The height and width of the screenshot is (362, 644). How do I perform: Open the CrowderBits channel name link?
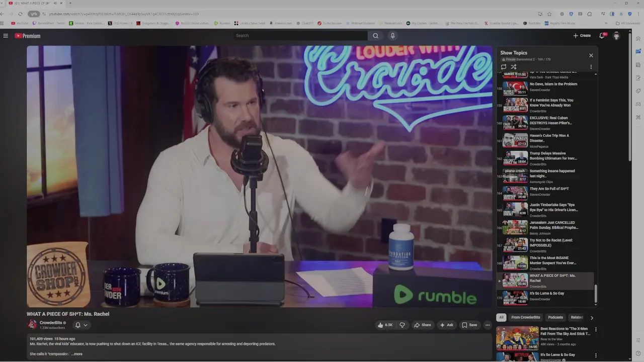(x=51, y=323)
